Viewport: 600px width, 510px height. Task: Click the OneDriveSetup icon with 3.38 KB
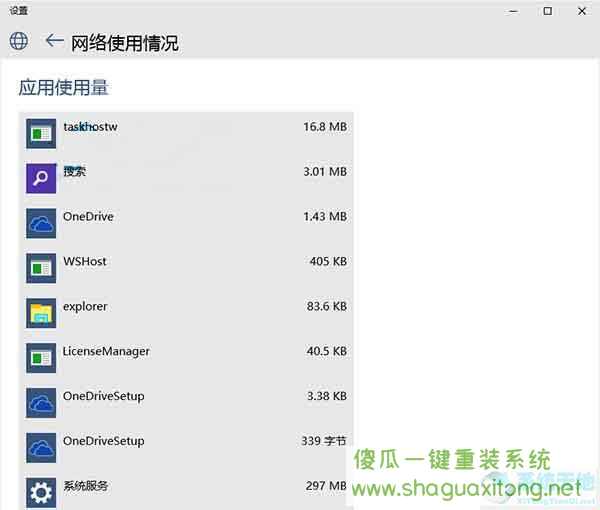point(41,403)
